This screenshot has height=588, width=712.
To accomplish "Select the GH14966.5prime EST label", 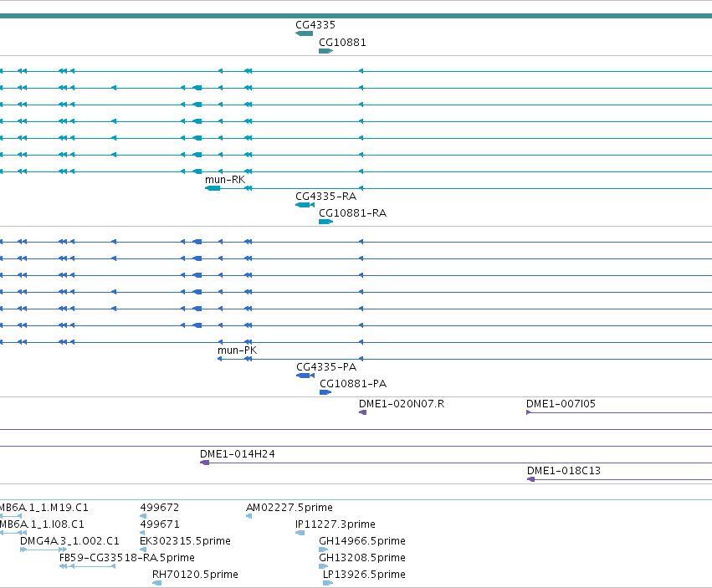I will [362, 541].
